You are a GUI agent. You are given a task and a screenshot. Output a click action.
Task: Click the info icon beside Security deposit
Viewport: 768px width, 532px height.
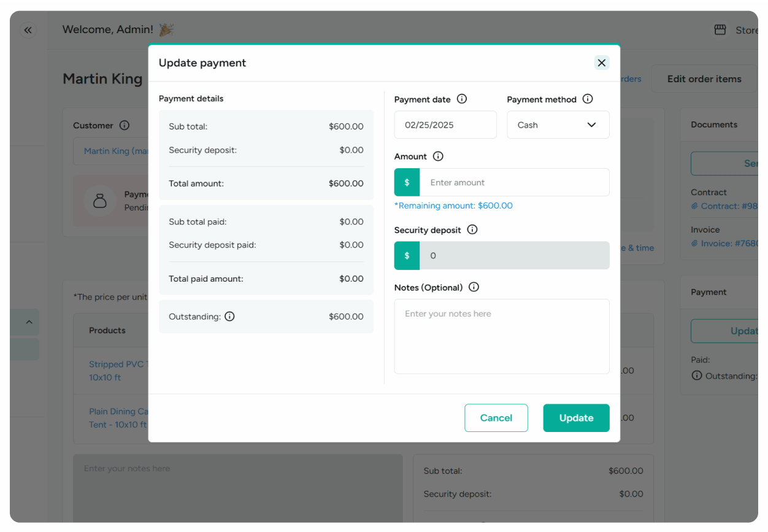(x=472, y=229)
